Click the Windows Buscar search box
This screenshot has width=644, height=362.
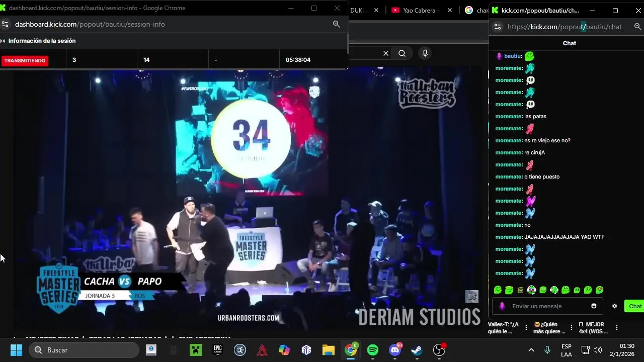84,350
